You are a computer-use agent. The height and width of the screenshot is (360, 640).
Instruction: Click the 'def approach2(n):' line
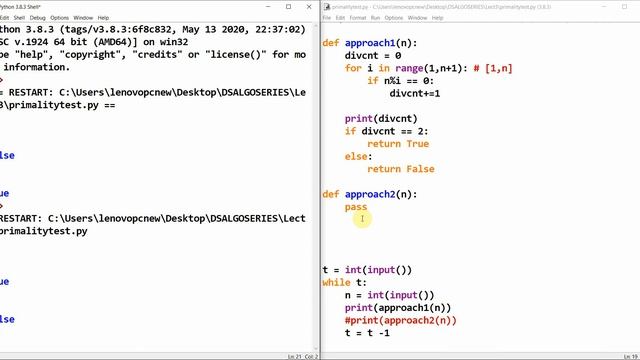pos(370,194)
